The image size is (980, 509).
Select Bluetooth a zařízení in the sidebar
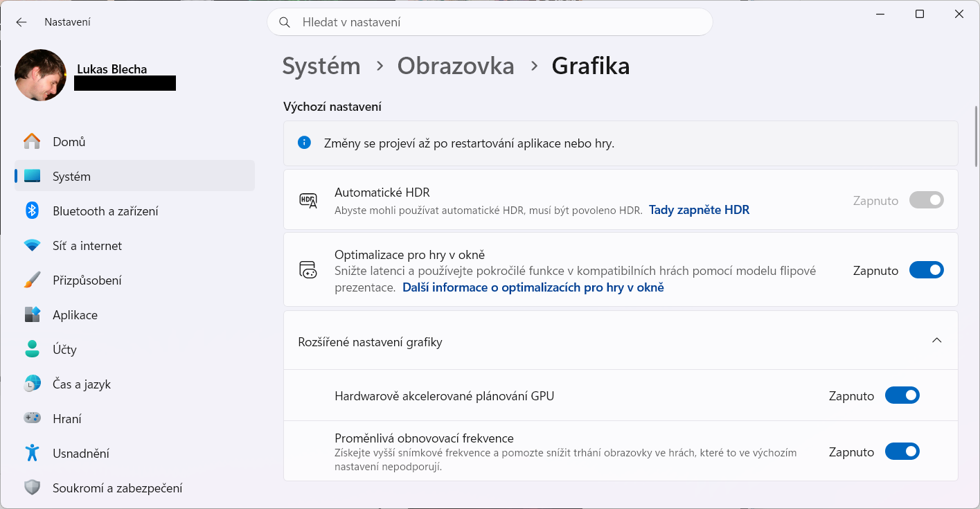coord(134,211)
